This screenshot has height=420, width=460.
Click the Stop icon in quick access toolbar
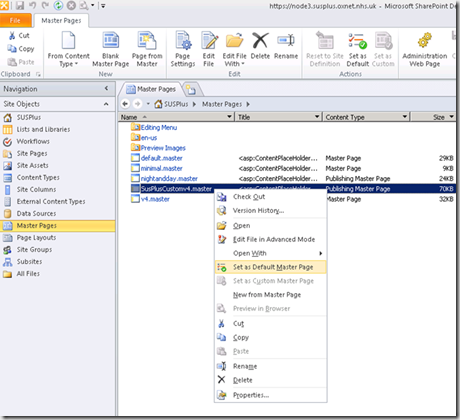tap(71, 6)
